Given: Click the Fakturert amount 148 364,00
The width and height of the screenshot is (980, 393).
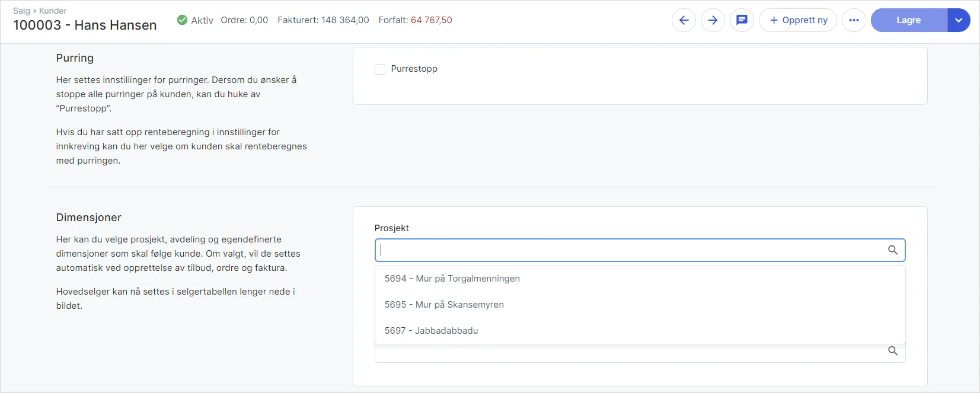Looking at the screenshot, I should (x=345, y=20).
